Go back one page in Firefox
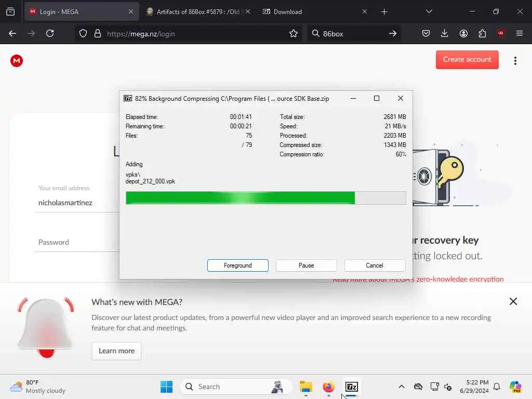Viewport: 532px width, 399px height. point(12,34)
